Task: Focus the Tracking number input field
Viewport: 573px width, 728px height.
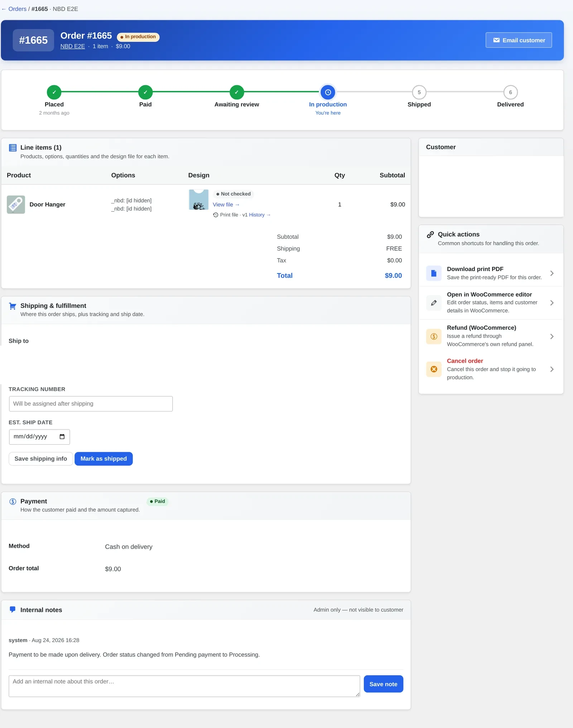Action: [x=91, y=404]
